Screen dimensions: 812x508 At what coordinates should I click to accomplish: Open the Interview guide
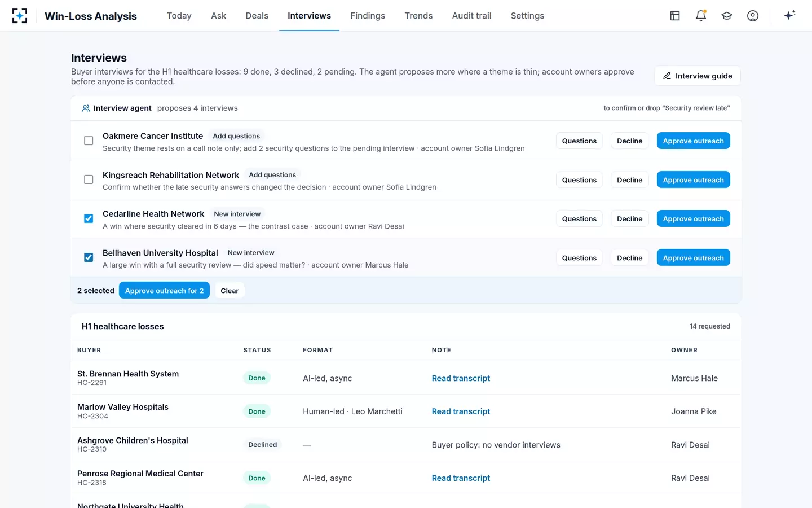pyautogui.click(x=698, y=76)
